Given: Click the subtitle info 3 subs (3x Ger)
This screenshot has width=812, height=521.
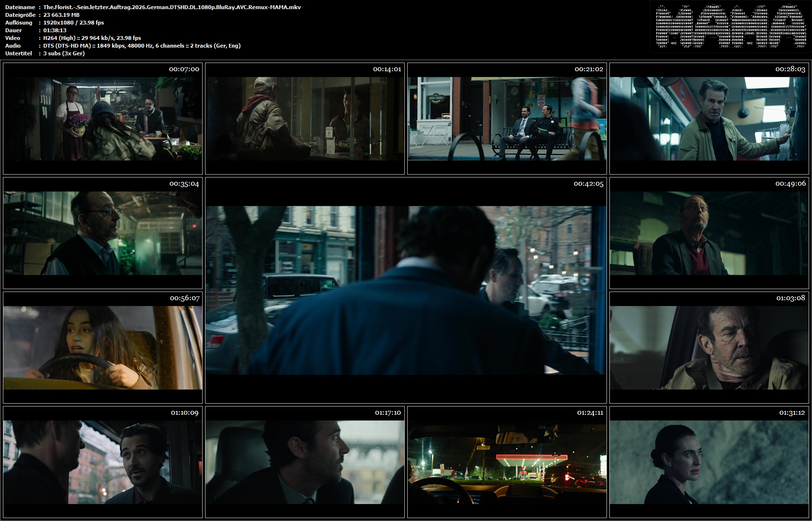Looking at the screenshot, I should click(x=64, y=53).
